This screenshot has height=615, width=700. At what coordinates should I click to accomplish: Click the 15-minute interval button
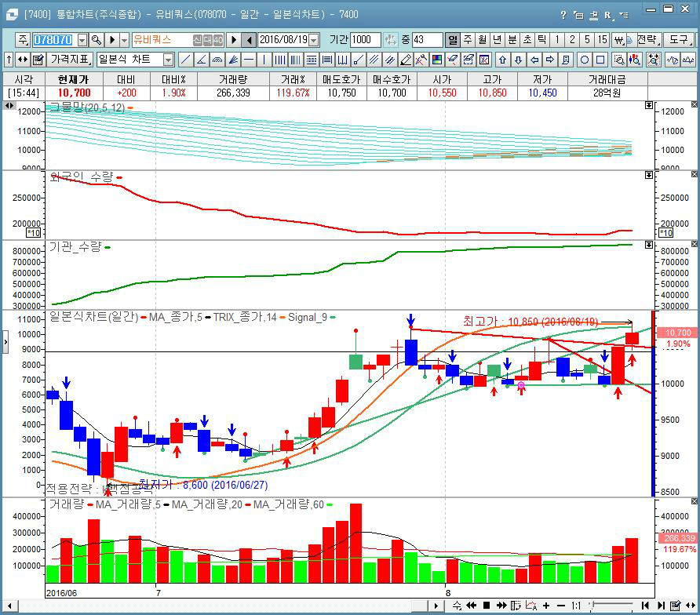point(602,40)
